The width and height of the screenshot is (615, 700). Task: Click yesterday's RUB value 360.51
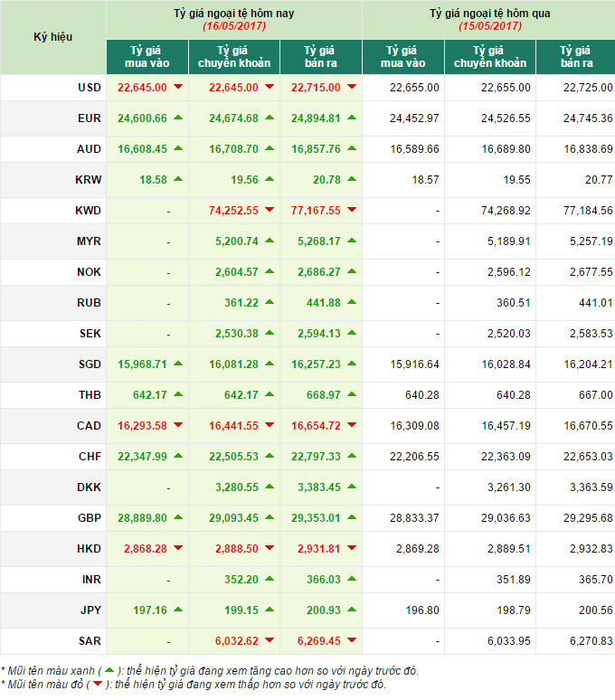tap(514, 303)
